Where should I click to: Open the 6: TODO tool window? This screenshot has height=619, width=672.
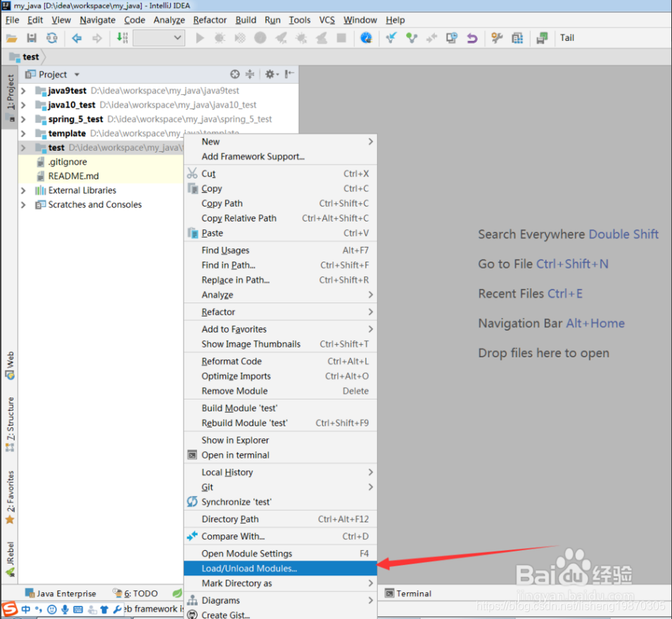(x=135, y=593)
